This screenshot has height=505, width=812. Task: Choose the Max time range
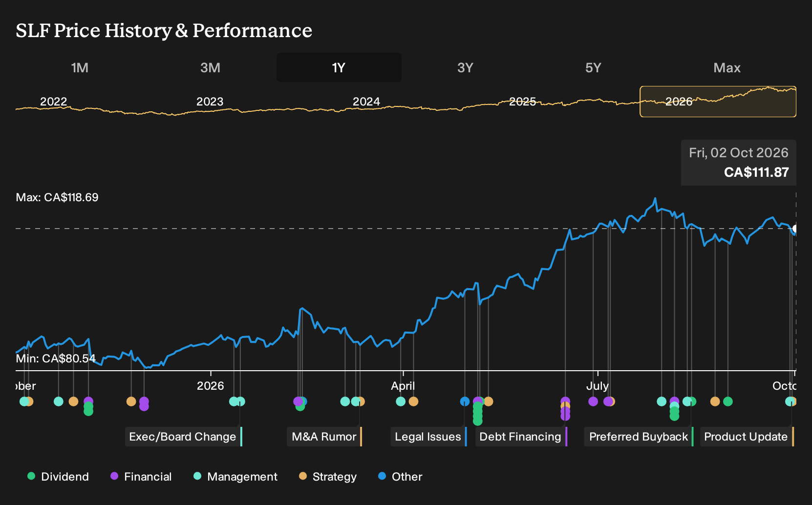pos(727,67)
